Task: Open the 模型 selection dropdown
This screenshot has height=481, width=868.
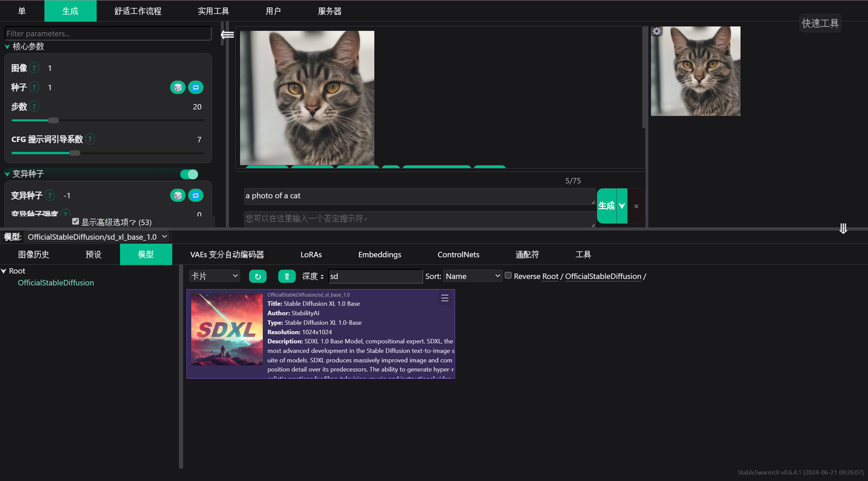Action: [97, 237]
